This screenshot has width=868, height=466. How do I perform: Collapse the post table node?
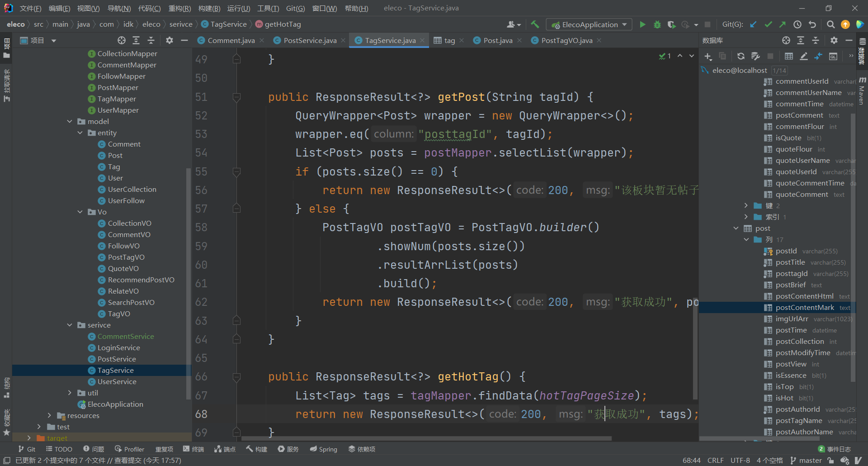pos(736,228)
